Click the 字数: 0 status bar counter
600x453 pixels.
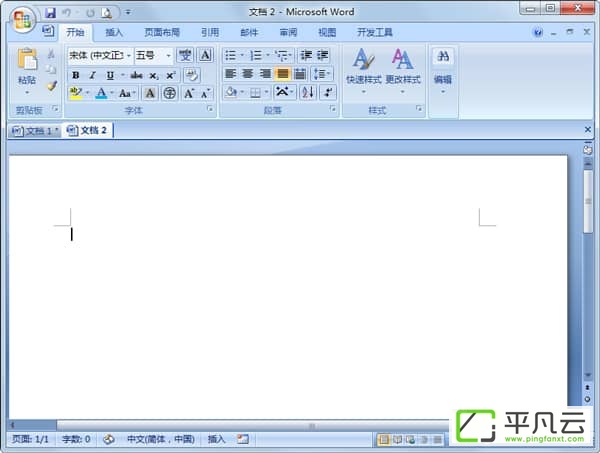(76, 439)
